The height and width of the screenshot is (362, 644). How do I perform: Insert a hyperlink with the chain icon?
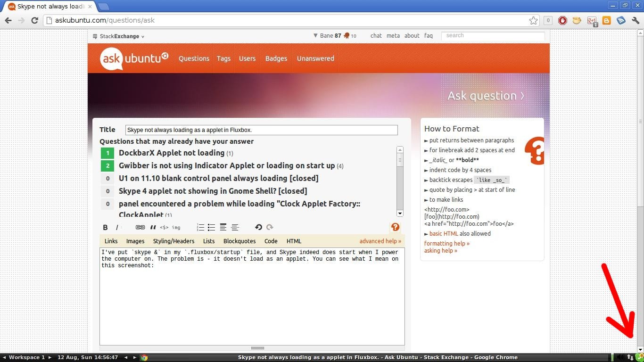click(x=140, y=227)
